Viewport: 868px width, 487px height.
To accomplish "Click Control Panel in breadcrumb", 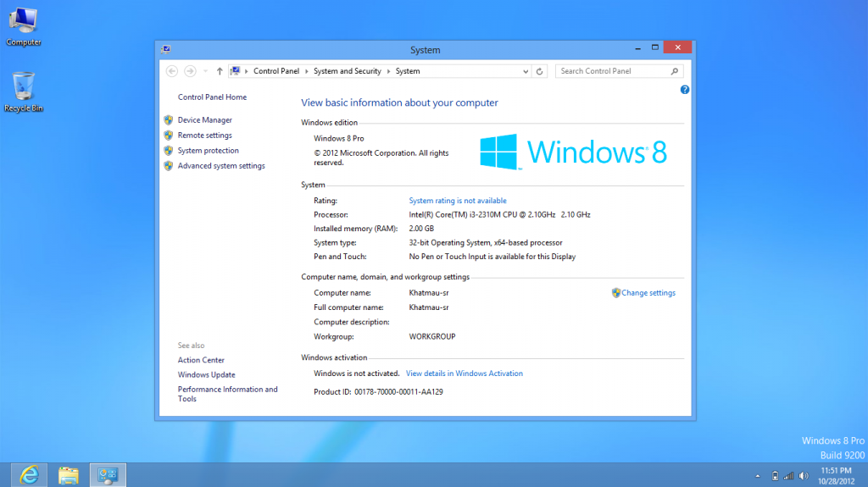I will (x=276, y=71).
